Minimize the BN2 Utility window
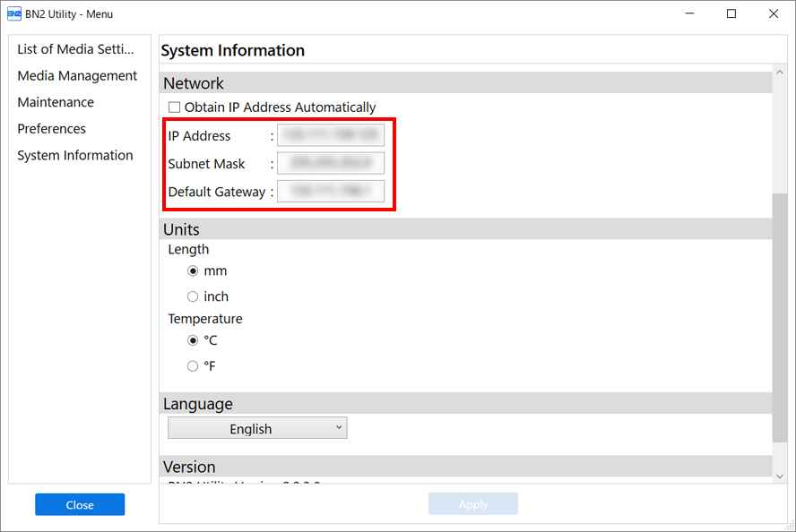Screen dimensions: 796x532 click(x=690, y=14)
